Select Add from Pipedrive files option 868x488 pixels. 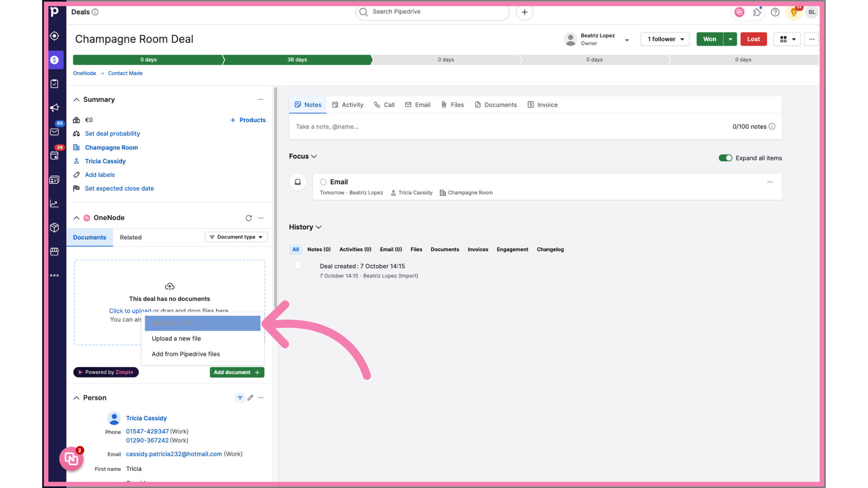tap(186, 354)
